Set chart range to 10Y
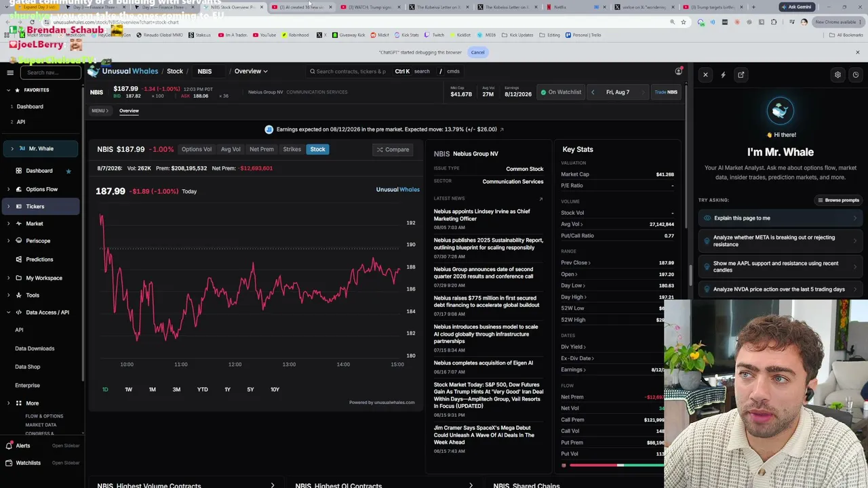This screenshot has width=868, height=488. pos(275,389)
